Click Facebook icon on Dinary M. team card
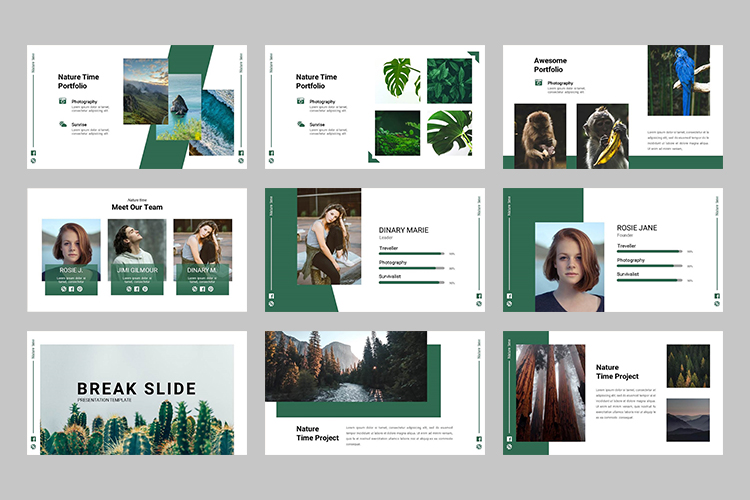Viewport: 750px width, 500px height. coord(202,289)
